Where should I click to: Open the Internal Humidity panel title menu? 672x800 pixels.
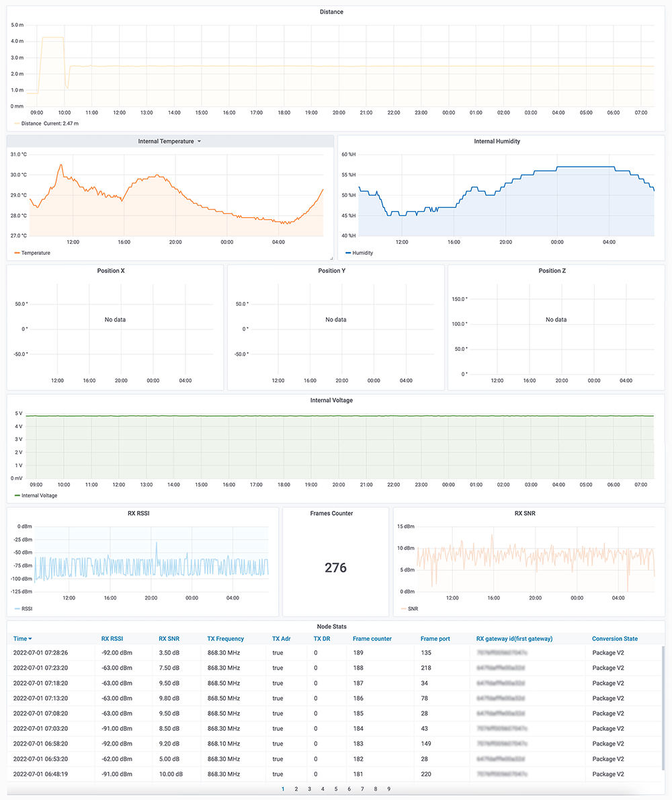(497, 141)
